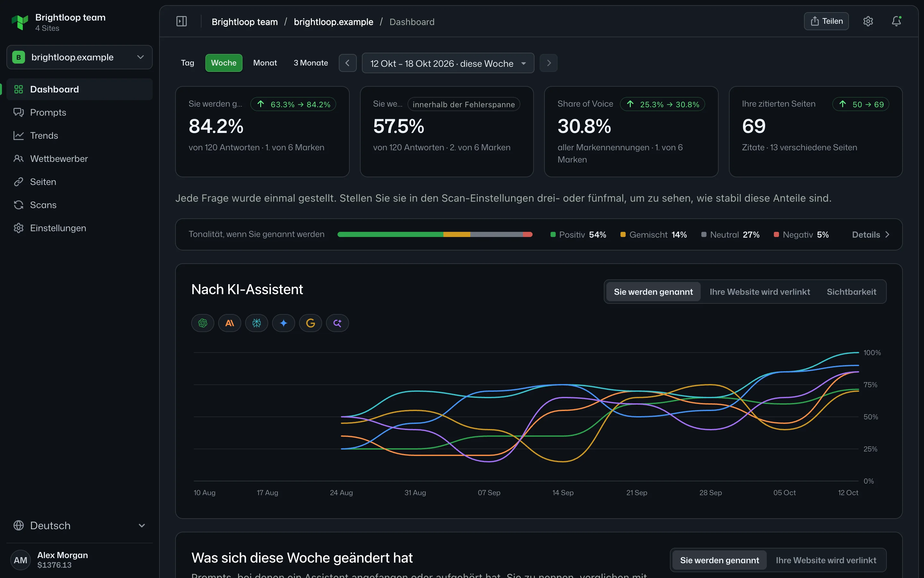Toggle the blue Gemini sparkle chip
Screen dimensions: 924x578
tap(283, 323)
